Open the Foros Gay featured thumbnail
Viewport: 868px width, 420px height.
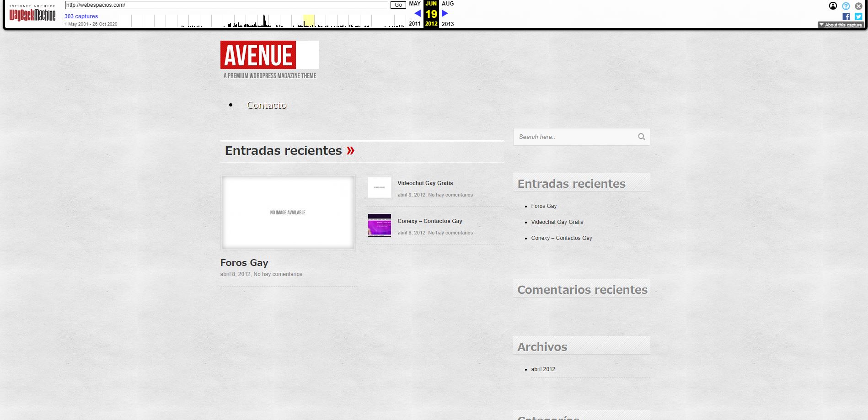click(288, 213)
